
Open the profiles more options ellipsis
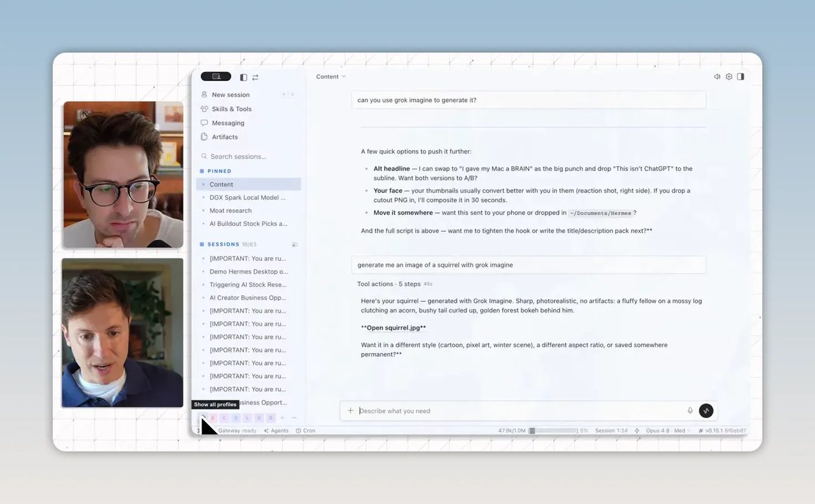[294, 418]
